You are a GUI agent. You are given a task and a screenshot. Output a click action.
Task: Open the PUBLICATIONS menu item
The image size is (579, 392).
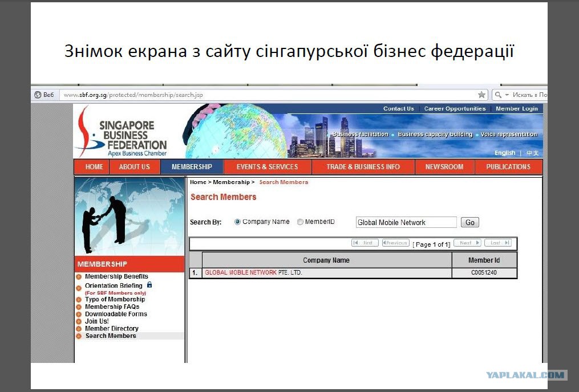coord(508,167)
